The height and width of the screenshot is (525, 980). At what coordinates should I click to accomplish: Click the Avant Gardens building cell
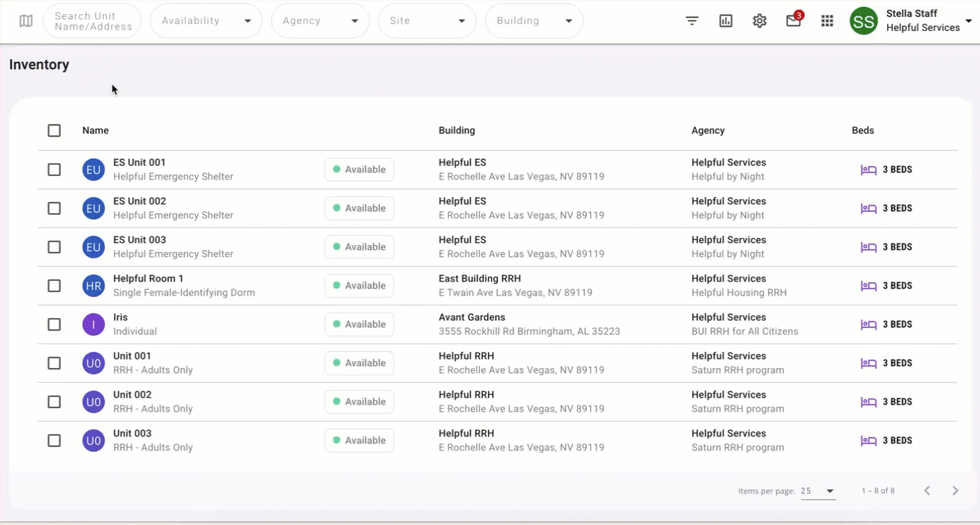529,324
